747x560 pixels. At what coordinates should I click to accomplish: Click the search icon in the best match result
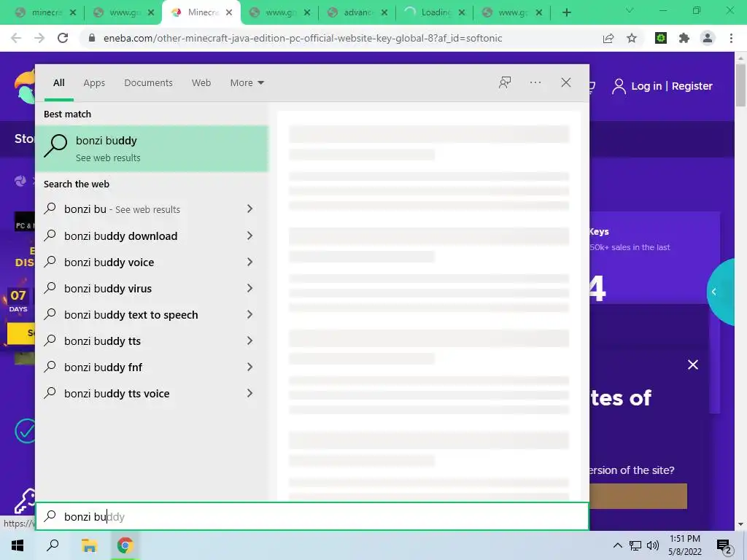click(x=55, y=145)
